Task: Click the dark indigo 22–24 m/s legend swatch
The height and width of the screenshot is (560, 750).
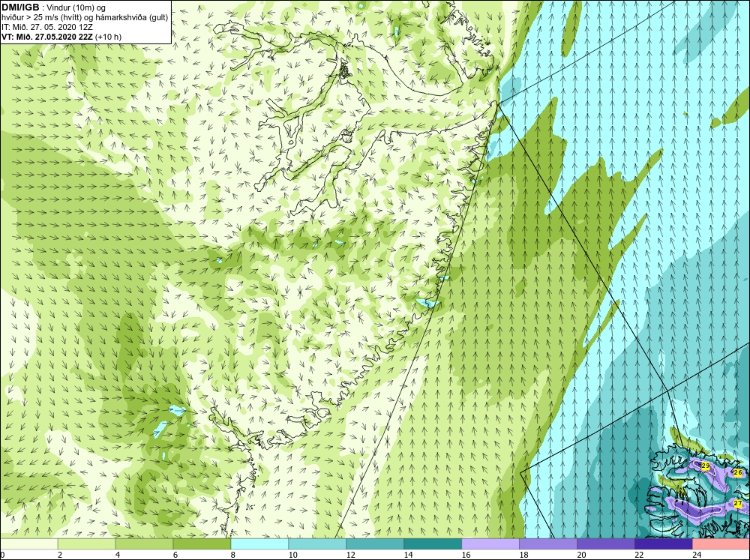Action: [664, 544]
